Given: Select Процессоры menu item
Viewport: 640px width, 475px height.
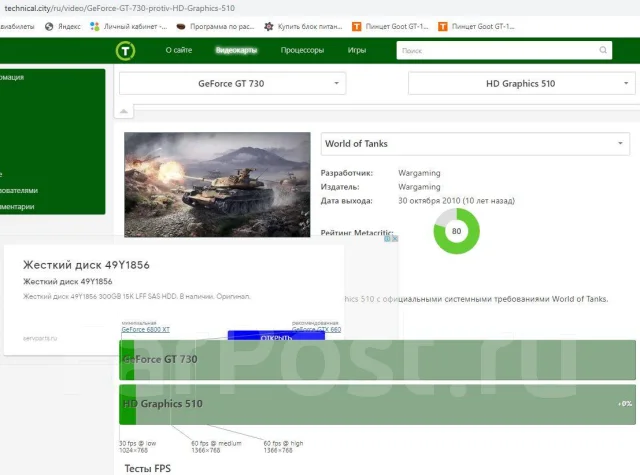Looking at the screenshot, I should pos(302,50).
